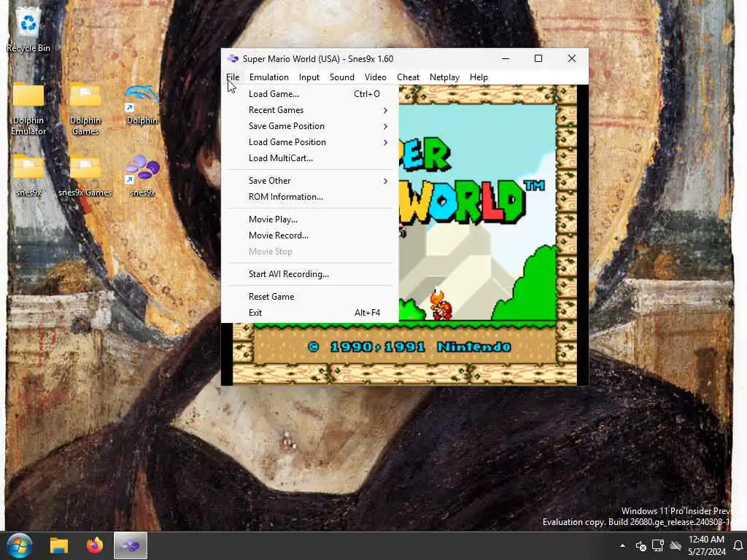Launch Firefox from the taskbar
Viewport: 747px width, 560px height.
(x=94, y=545)
